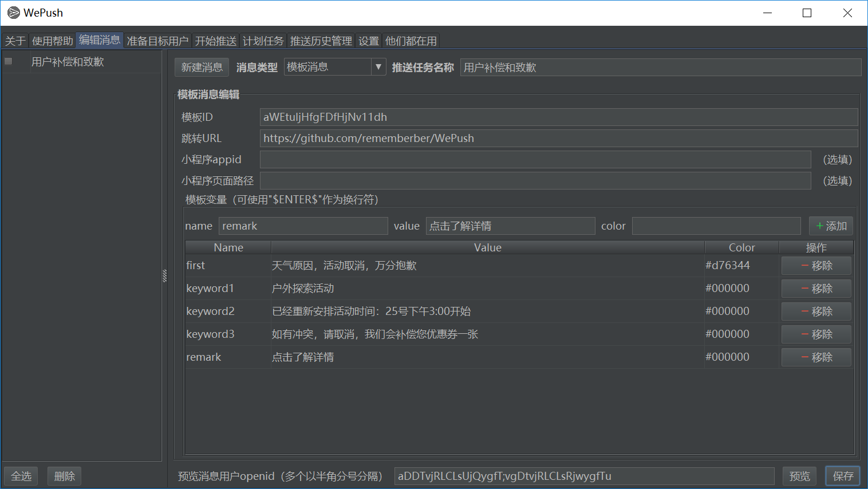Select the value cell 如有冲突，请取消
This screenshot has height=489, width=868.
tap(488, 334)
